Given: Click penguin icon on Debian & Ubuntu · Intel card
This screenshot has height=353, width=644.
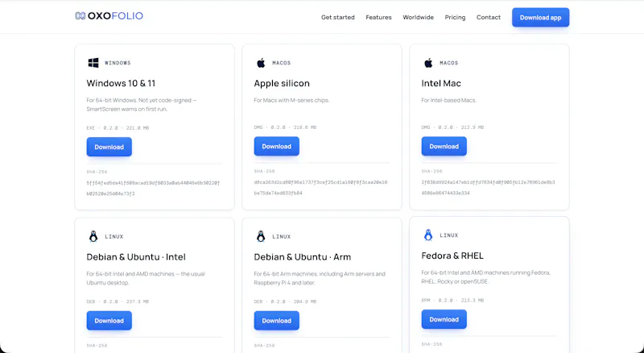Looking at the screenshot, I should tap(93, 236).
